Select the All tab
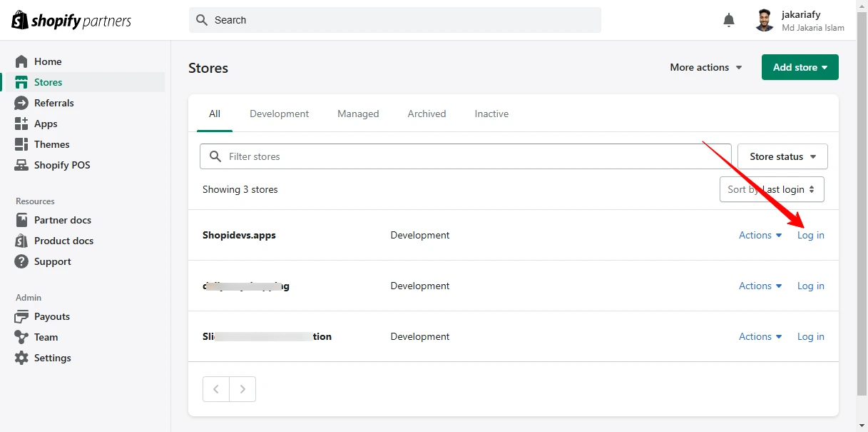This screenshot has width=868, height=432. 215,114
